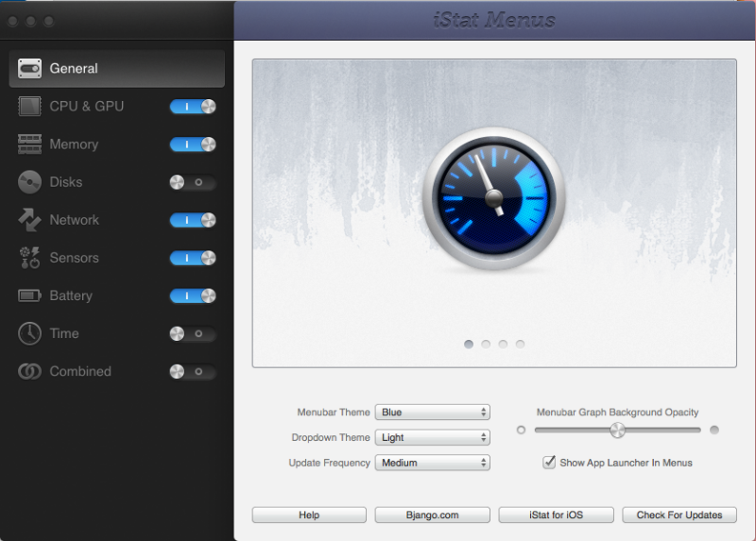This screenshot has height=541, width=756.
Task: Select the Combined section label
Action: click(x=80, y=371)
